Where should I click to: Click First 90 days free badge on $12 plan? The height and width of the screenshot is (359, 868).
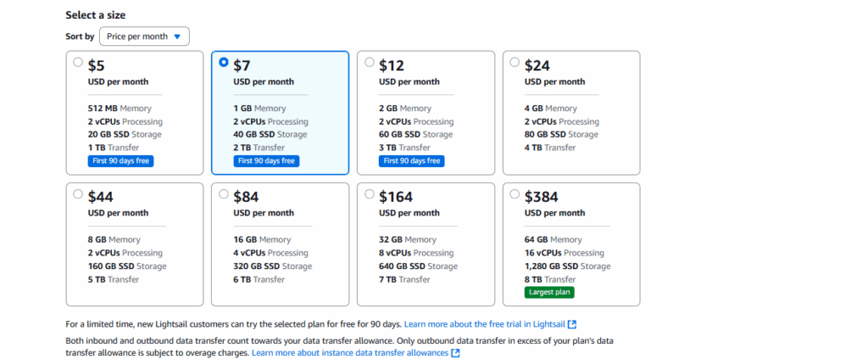pyautogui.click(x=412, y=160)
